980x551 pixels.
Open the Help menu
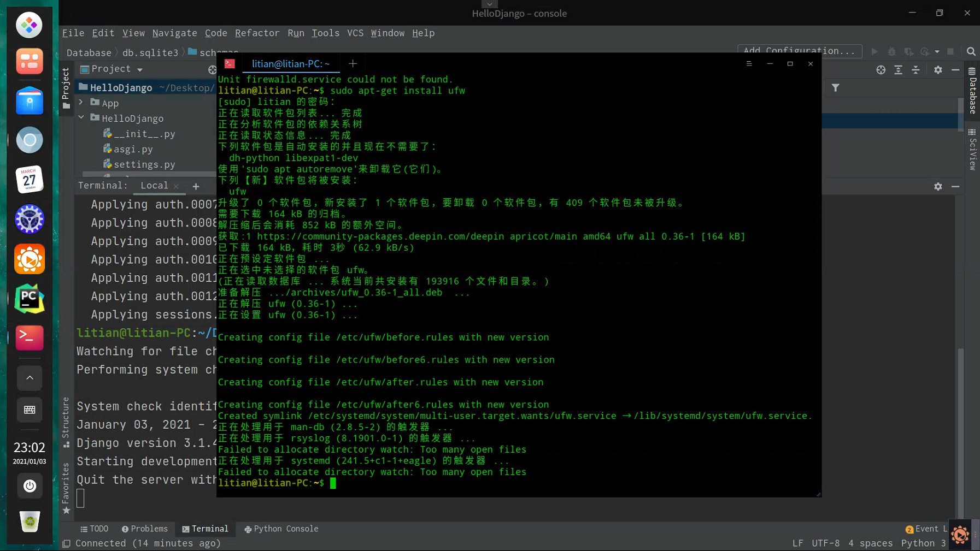[x=424, y=33]
